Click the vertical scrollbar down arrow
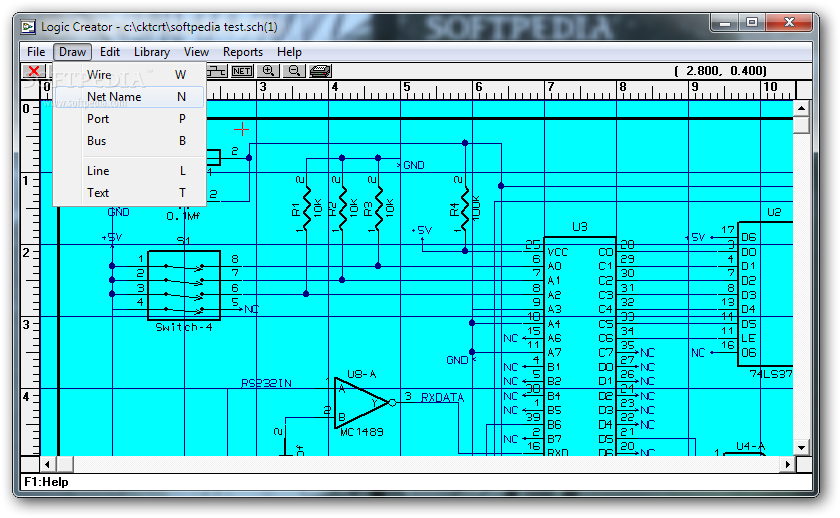The image size is (840, 518). pyautogui.click(x=801, y=448)
